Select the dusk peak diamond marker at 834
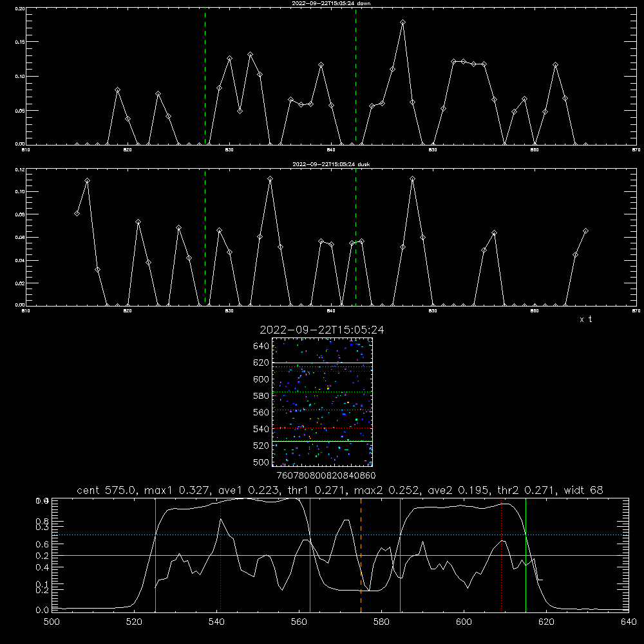 point(270,178)
